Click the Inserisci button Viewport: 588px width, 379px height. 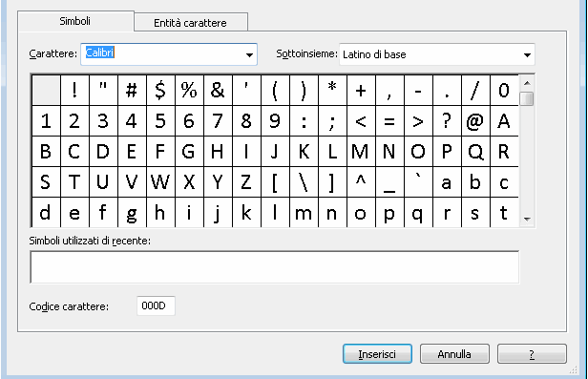coord(377,354)
